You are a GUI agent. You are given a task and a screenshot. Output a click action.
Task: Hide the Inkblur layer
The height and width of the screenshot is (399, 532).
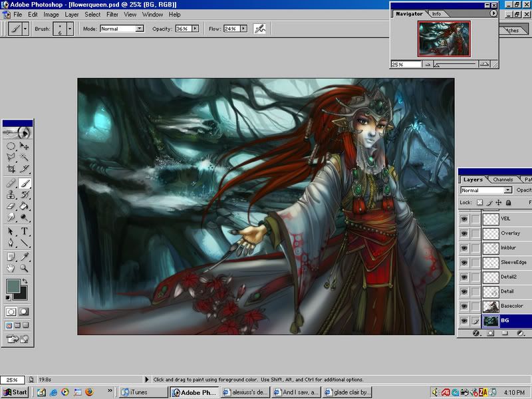[464, 248]
